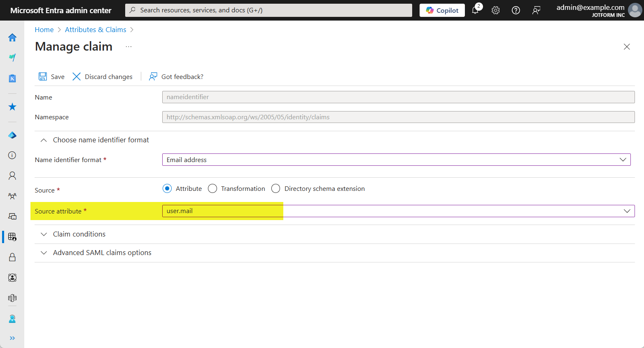The width and height of the screenshot is (644, 348).
Task: Choose Directory schema extension radio option
Action: point(276,188)
